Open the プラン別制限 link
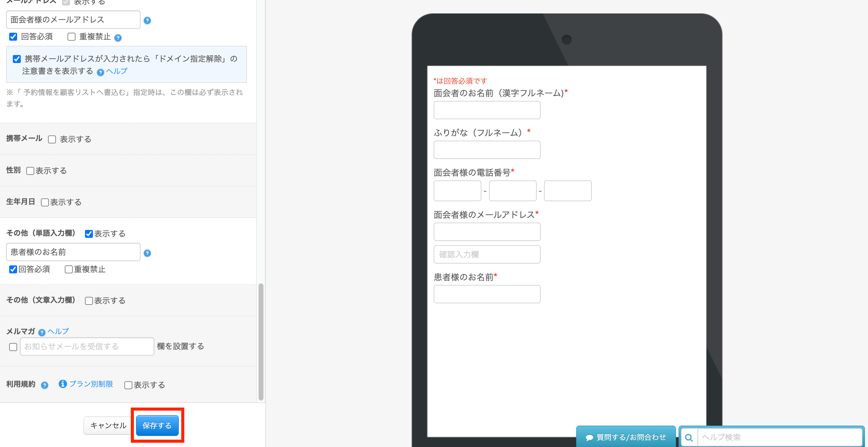Screen dimensions: 868x447 (x=91, y=384)
